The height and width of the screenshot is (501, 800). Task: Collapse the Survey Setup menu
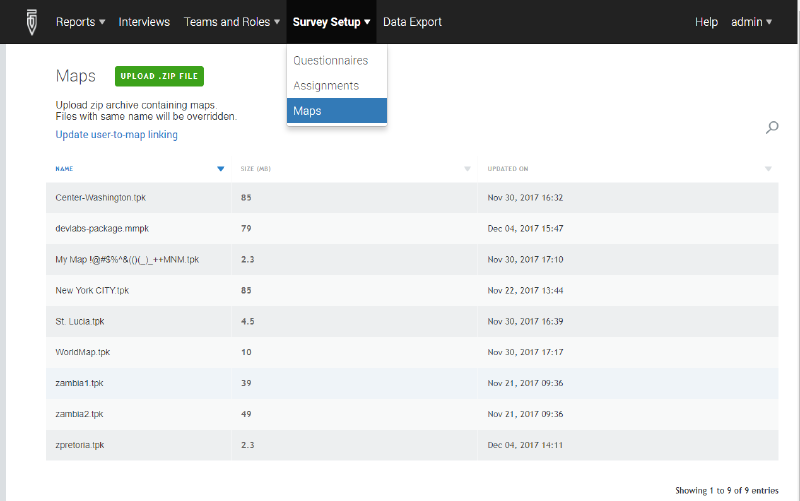(x=331, y=22)
